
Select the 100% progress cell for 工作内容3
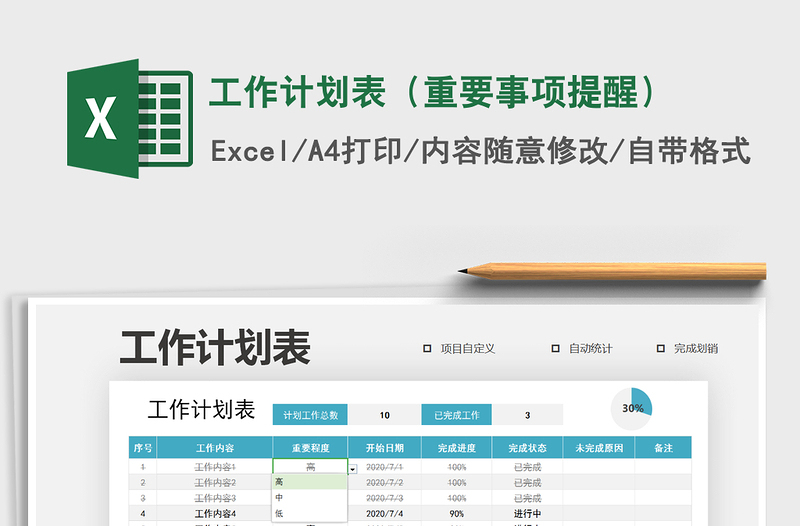click(457, 498)
